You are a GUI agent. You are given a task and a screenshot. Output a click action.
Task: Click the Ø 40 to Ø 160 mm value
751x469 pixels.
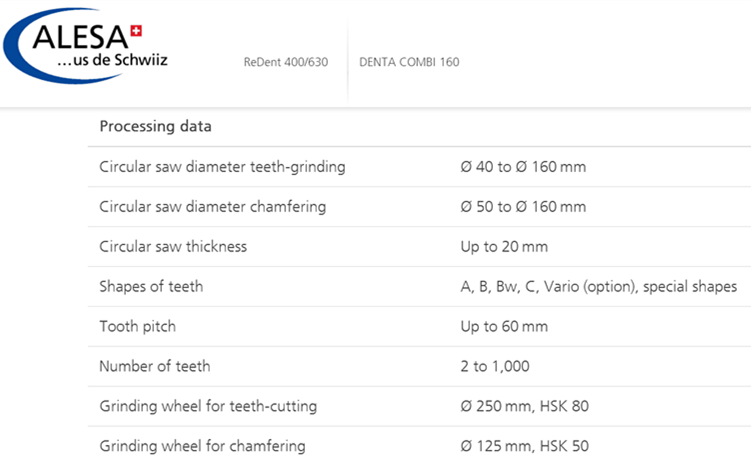[x=523, y=167]
